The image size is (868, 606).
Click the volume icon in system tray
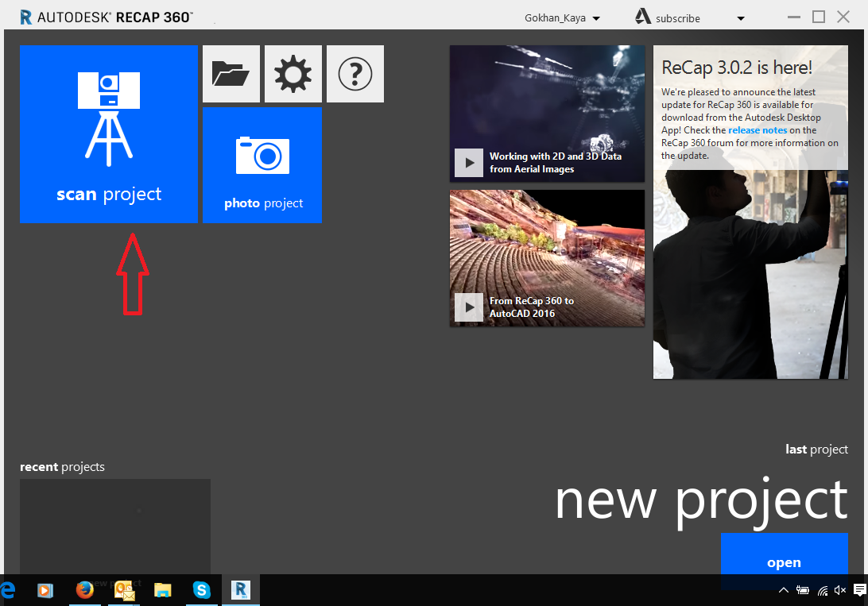[839, 590]
